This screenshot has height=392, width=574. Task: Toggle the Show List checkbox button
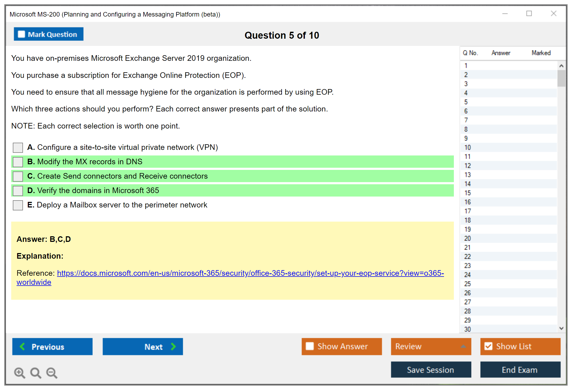pos(488,346)
